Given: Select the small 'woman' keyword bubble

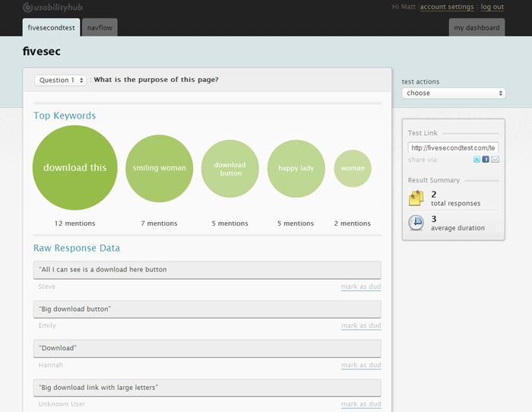Looking at the screenshot, I should [x=353, y=168].
